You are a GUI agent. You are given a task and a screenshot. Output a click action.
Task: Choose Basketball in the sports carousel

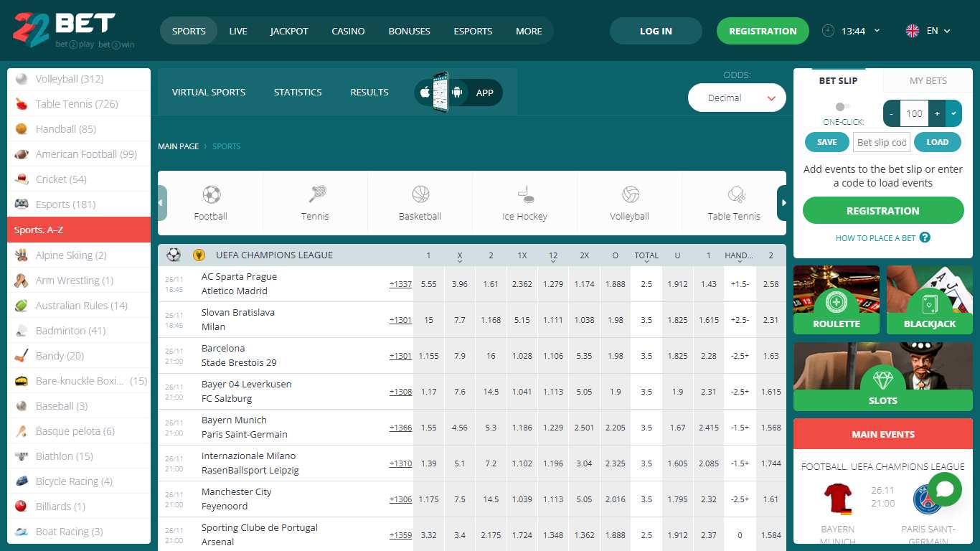(420, 203)
